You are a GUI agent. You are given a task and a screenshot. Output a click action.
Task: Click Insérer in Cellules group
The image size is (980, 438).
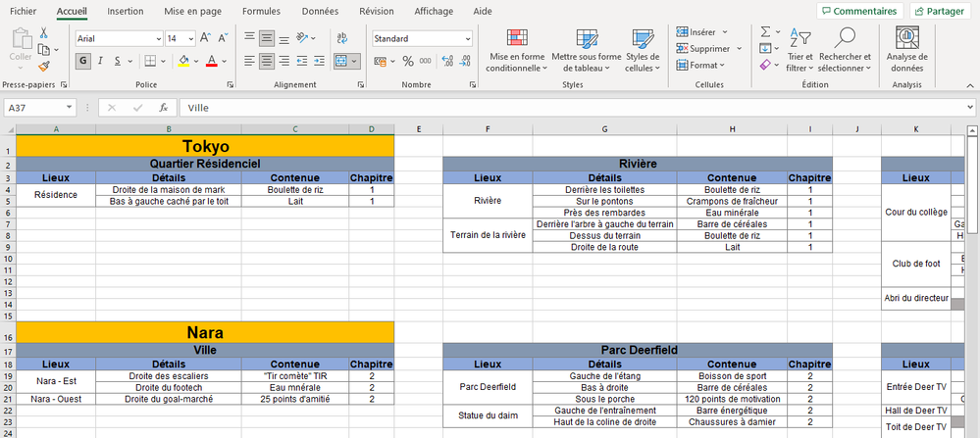(702, 31)
